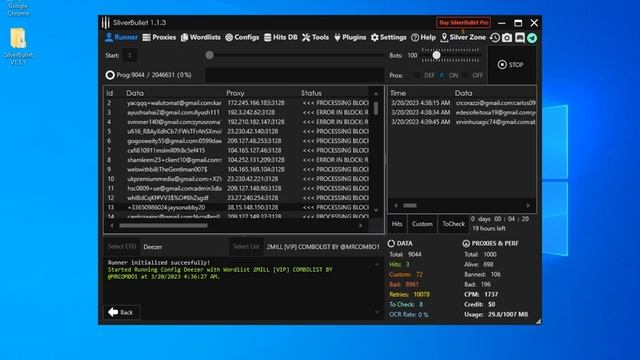Click Buy SilverBullet Pro button

click(x=463, y=22)
